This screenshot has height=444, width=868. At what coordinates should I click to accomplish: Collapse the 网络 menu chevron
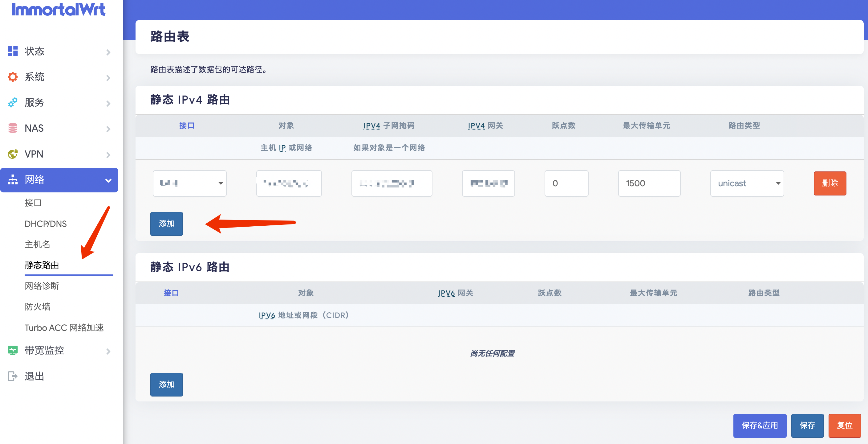pos(108,180)
